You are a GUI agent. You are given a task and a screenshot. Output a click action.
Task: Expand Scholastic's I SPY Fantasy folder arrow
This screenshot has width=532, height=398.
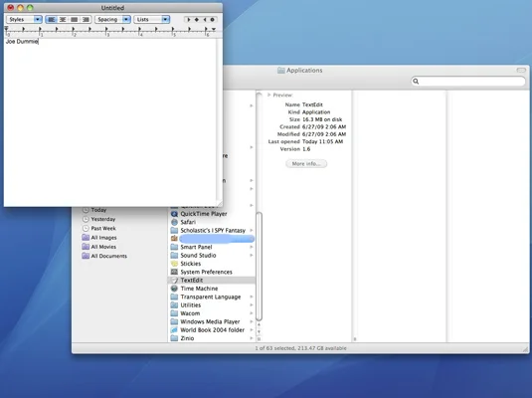pos(252,230)
